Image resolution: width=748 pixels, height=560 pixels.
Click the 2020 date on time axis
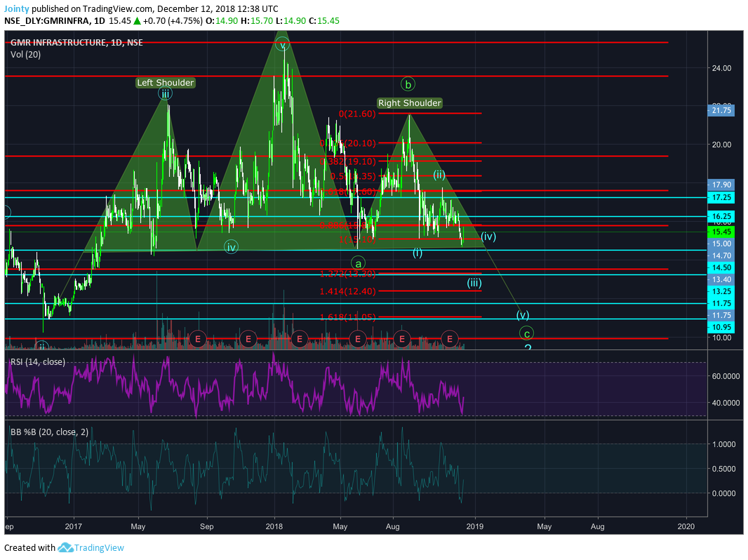click(686, 526)
